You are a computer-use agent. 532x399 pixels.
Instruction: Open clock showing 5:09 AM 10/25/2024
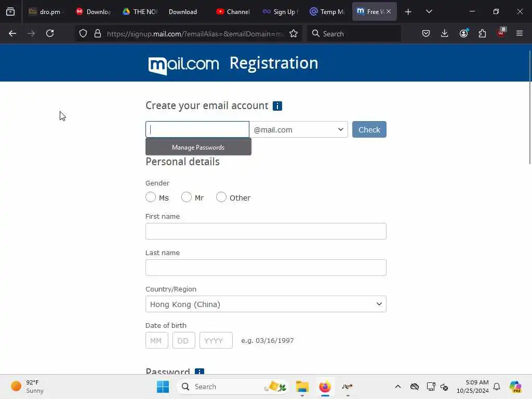pyautogui.click(x=473, y=387)
